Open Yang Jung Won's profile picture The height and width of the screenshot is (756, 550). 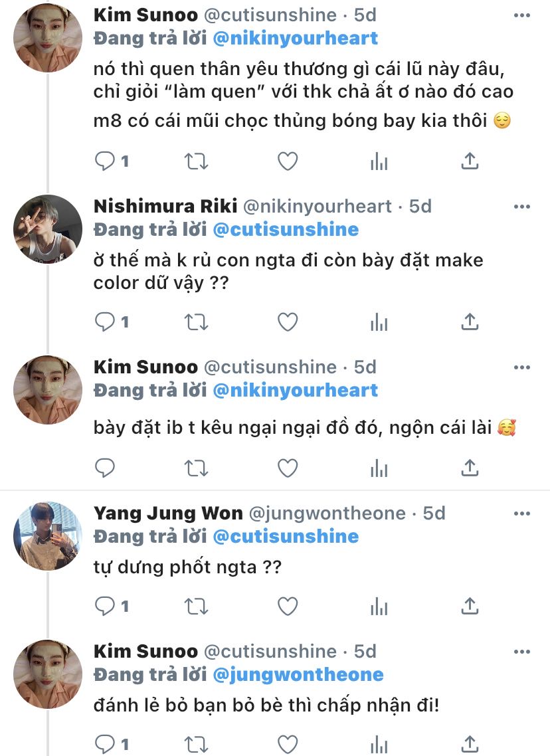(48, 536)
